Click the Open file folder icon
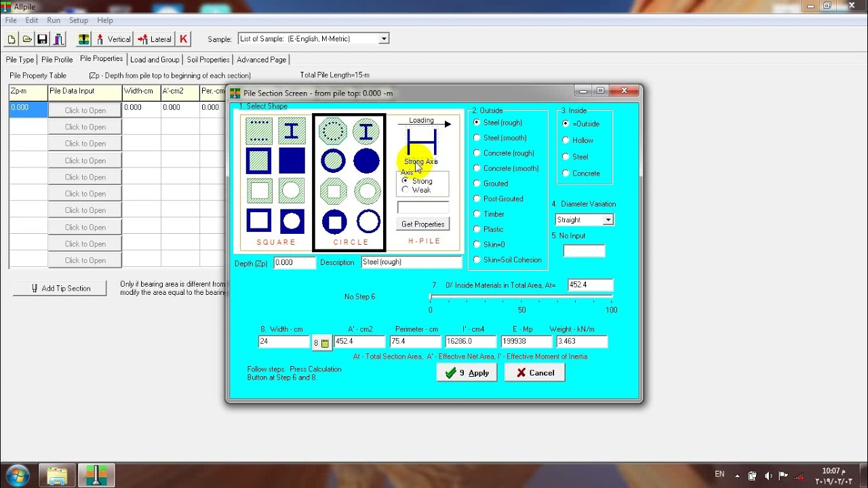Image resolution: width=868 pixels, height=488 pixels. point(27,39)
